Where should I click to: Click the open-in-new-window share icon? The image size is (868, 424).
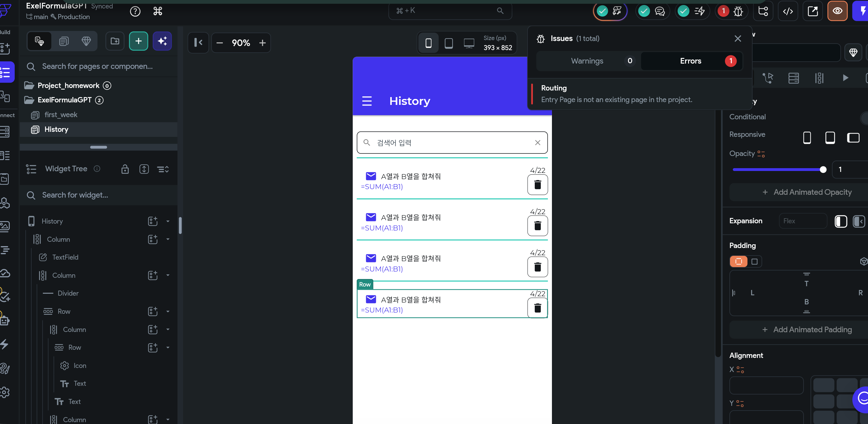(x=813, y=12)
